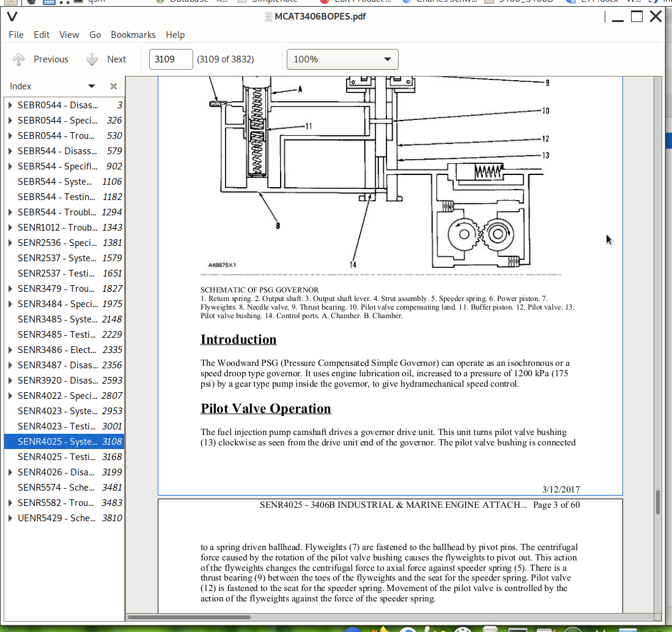Expand the SEBR0544 - Trou... bookmark entry
Screen dimensions: 672x632
click(x=10, y=136)
